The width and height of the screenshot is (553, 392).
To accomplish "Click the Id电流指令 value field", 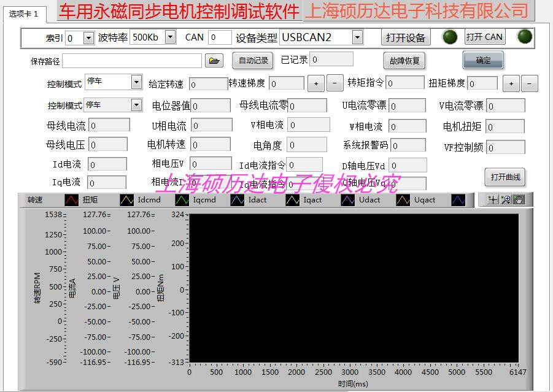I will (x=304, y=164).
